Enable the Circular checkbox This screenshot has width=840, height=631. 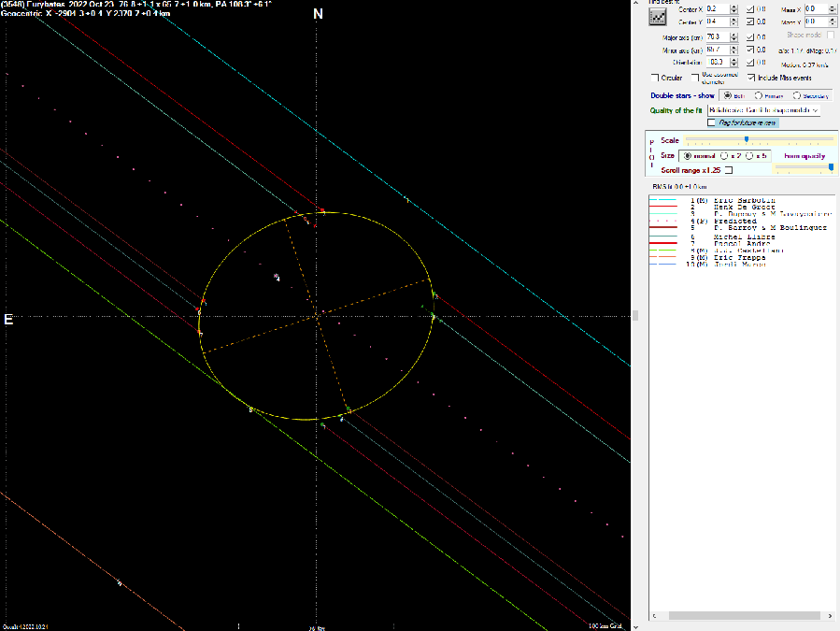[x=655, y=78]
